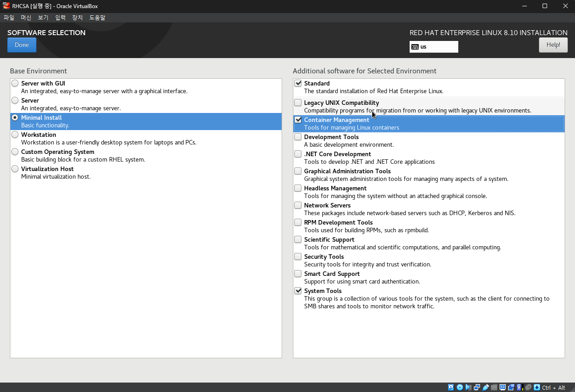Check Graphical Administration Tools
Screen dimensions: 575x392
[298, 171]
